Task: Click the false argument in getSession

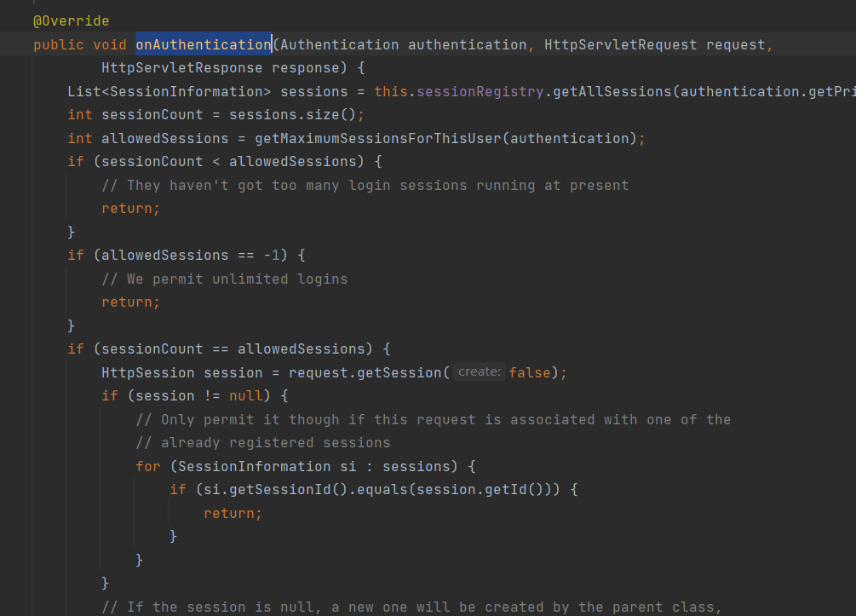Action: (529, 372)
